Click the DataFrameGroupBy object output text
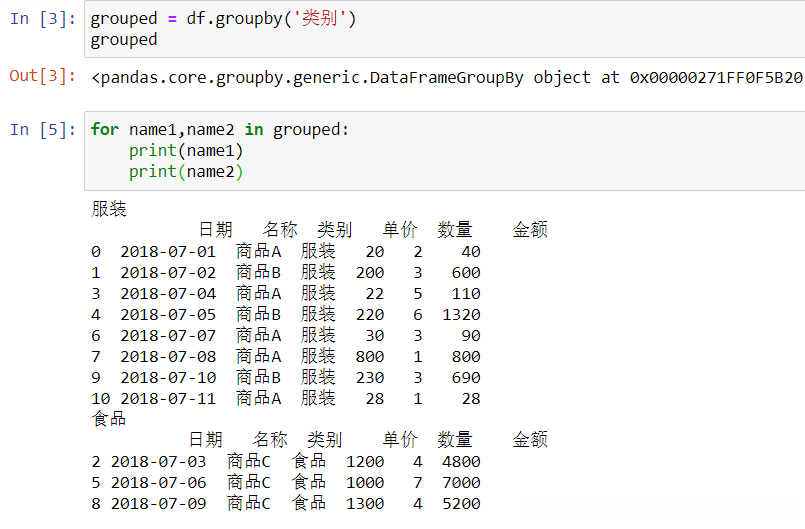Viewport: 805px width, 529px height. point(447,78)
